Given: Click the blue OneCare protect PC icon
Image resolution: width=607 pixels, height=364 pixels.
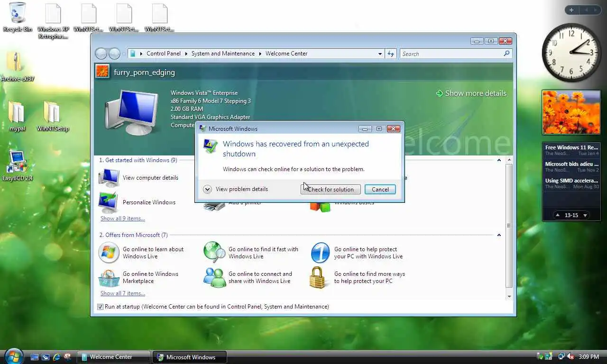Looking at the screenshot, I should [320, 253].
